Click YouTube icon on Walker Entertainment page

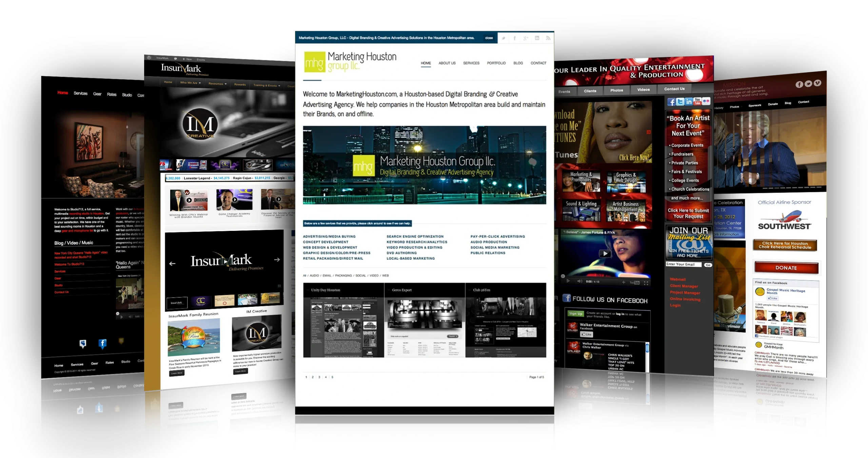coord(697,101)
